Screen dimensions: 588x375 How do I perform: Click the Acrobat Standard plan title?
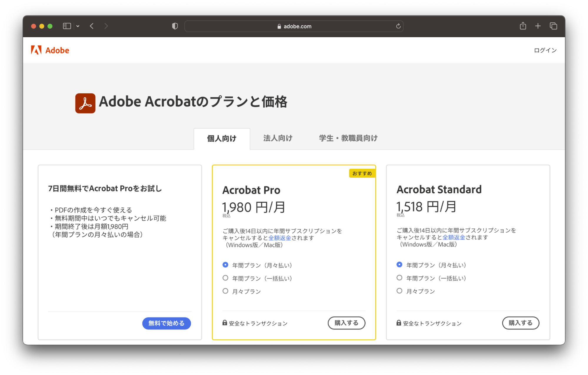pos(439,190)
